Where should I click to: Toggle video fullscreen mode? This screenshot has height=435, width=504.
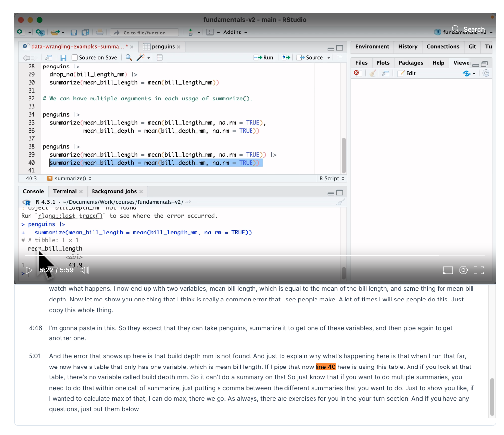pyautogui.click(x=479, y=270)
